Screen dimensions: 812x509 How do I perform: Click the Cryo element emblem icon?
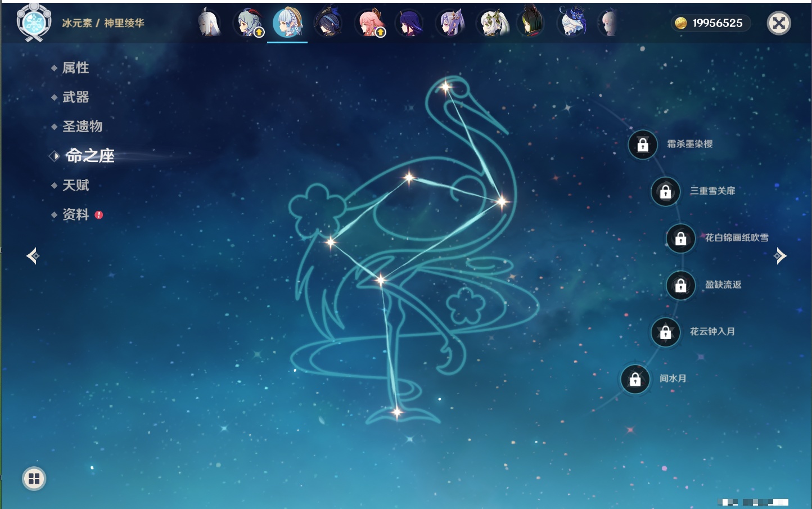[x=34, y=22]
